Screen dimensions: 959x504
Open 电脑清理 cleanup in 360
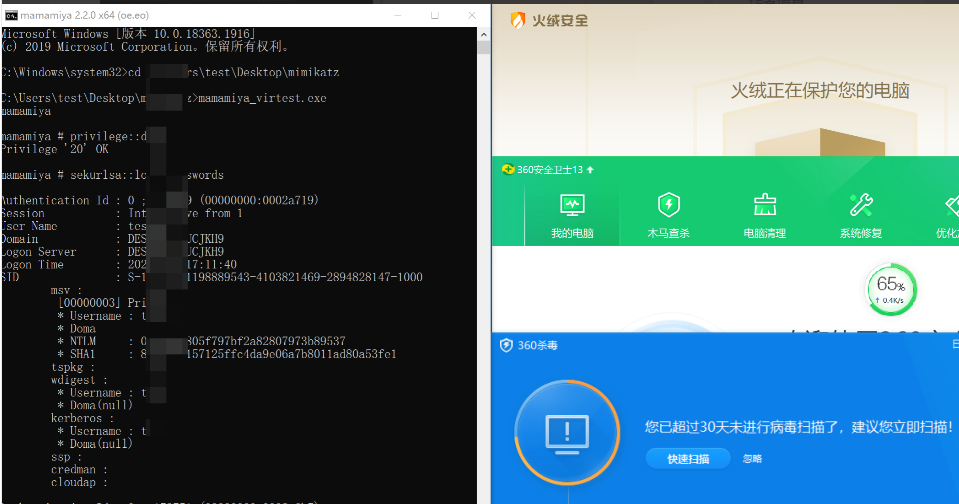(765, 216)
